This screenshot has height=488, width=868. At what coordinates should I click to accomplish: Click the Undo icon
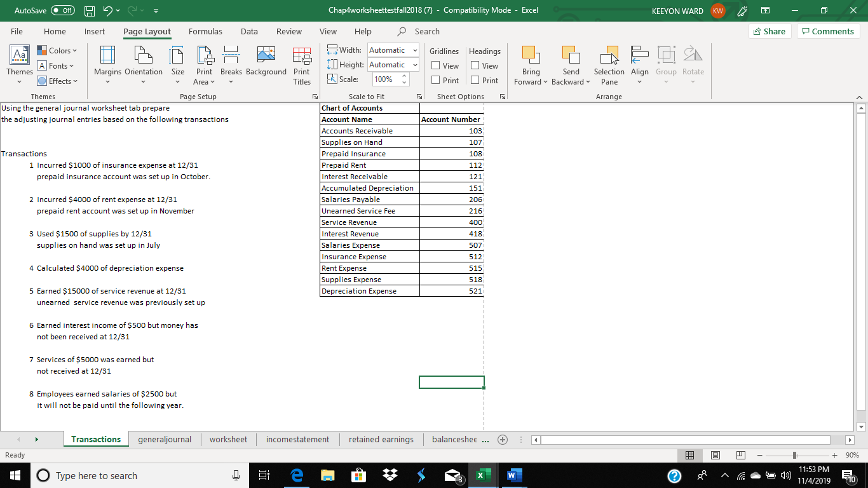[109, 11]
